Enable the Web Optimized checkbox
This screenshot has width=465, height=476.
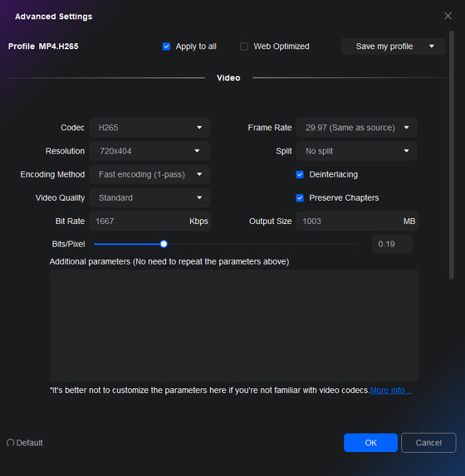(x=244, y=47)
